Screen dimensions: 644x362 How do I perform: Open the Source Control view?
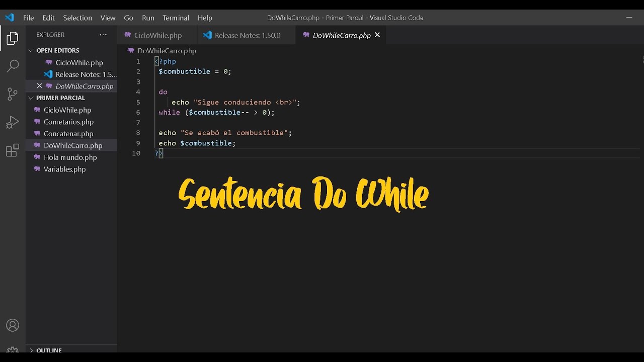(13, 94)
